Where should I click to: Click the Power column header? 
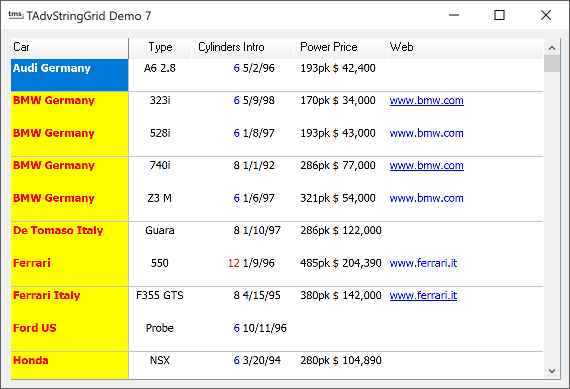point(313,48)
